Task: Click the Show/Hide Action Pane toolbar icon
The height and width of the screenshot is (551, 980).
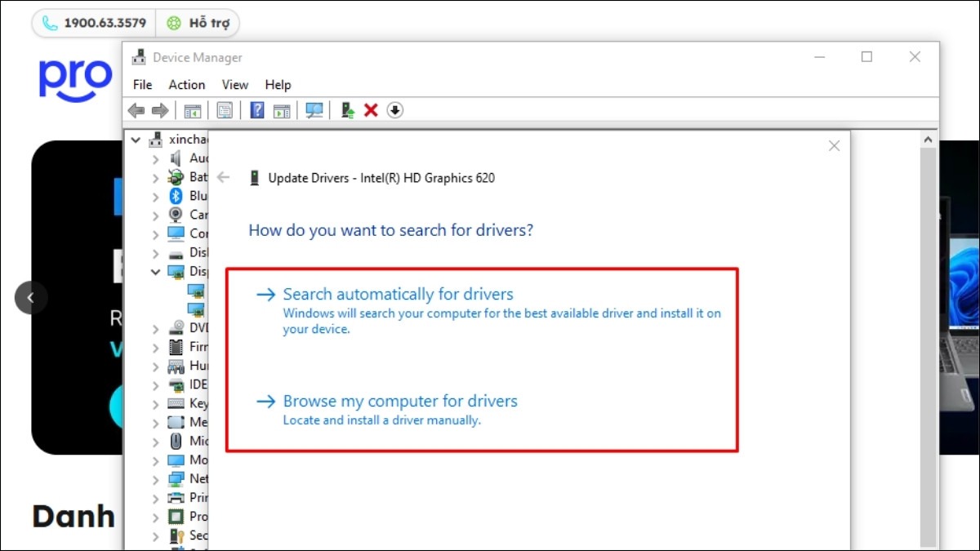Action: point(282,110)
